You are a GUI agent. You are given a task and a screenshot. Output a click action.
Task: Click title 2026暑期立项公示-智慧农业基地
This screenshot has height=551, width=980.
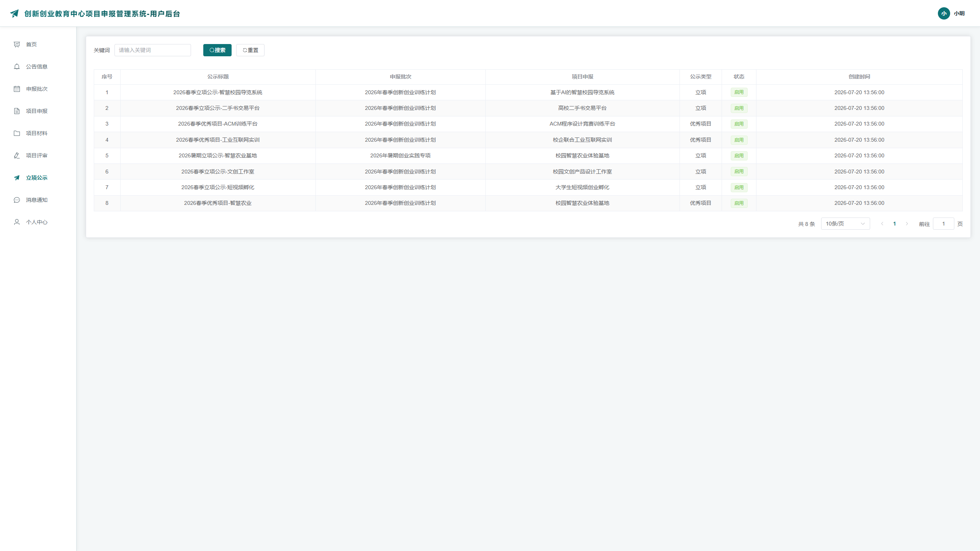(x=218, y=155)
